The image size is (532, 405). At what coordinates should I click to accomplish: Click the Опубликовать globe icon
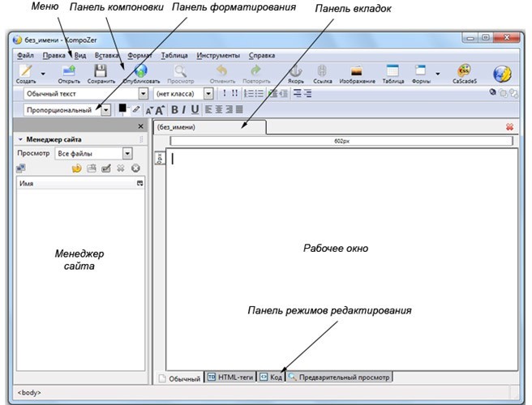pos(141,70)
